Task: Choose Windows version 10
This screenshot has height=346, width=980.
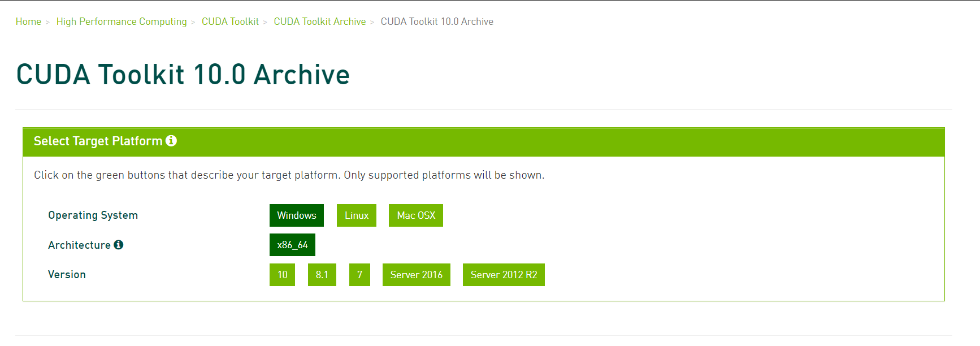Action: click(x=282, y=275)
